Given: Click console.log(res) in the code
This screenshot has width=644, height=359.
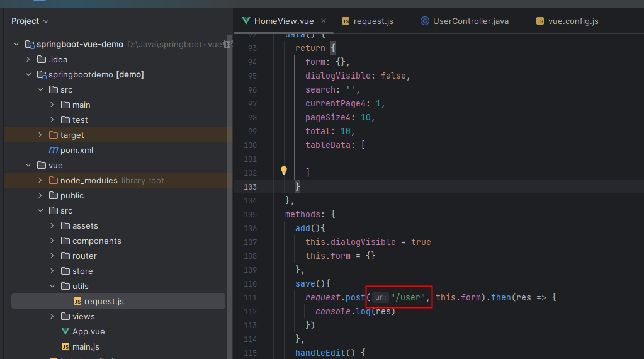Looking at the screenshot, I should tap(355, 311).
